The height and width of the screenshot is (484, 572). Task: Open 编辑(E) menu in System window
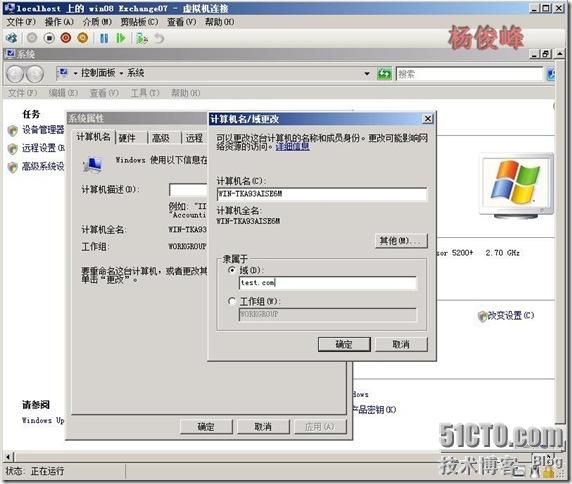[x=63, y=93]
